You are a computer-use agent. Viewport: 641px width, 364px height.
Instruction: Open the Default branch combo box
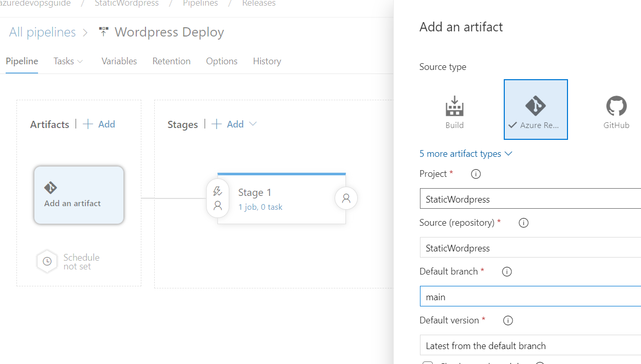pyautogui.click(x=530, y=297)
